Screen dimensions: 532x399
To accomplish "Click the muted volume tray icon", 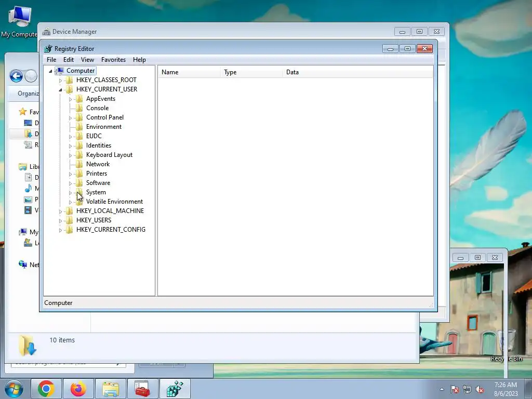I will [480, 390].
